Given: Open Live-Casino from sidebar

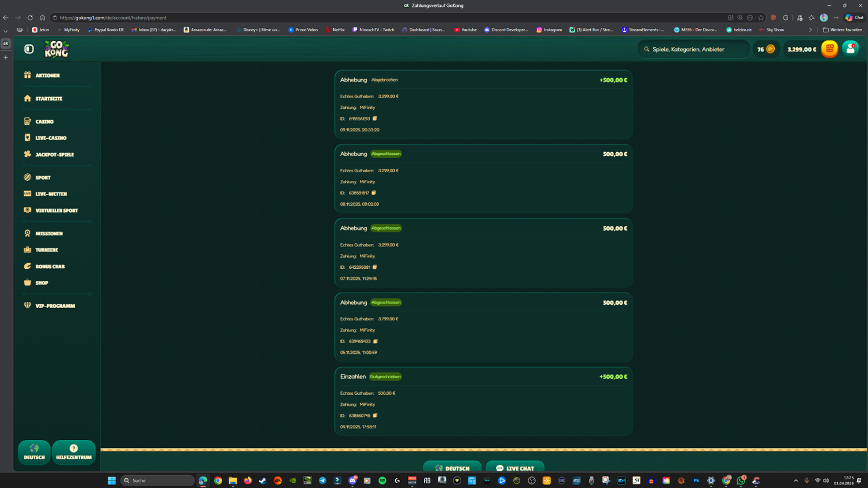Looking at the screenshot, I should (51, 138).
